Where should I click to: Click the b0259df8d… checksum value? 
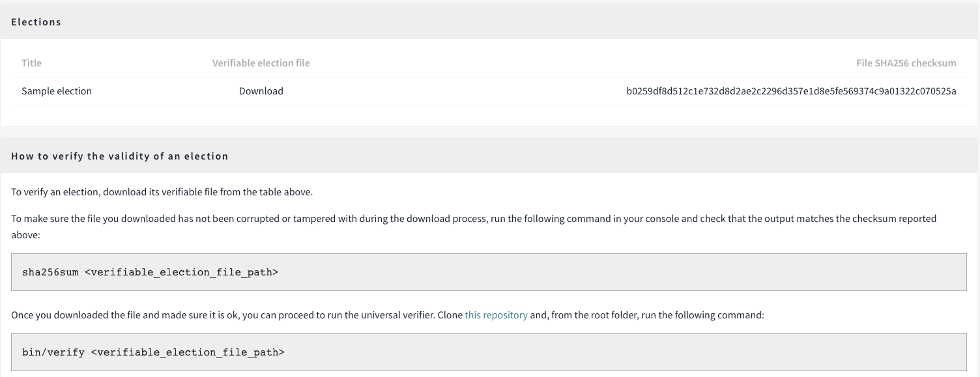pyautogui.click(x=791, y=91)
